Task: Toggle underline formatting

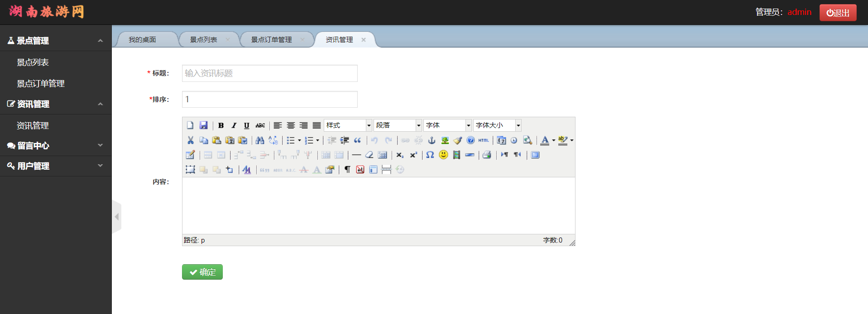Action: tap(247, 125)
